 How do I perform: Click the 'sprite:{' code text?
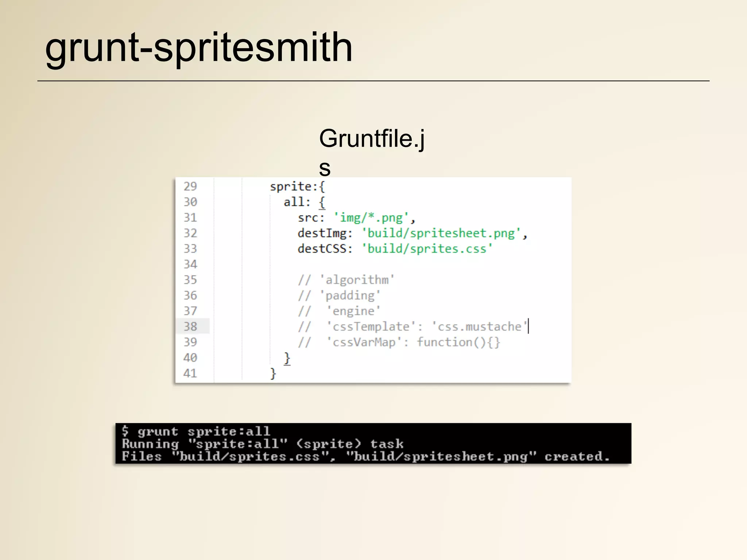[297, 187]
